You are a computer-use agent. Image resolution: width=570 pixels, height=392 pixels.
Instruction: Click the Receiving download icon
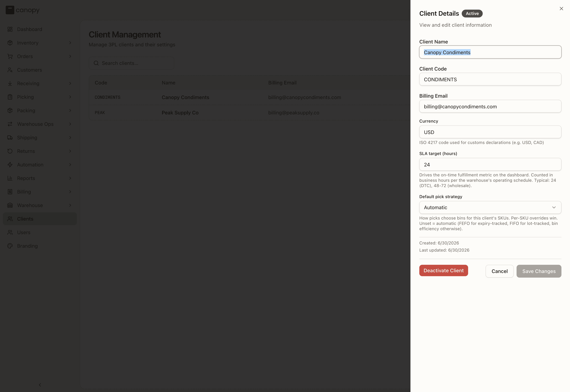click(x=10, y=84)
